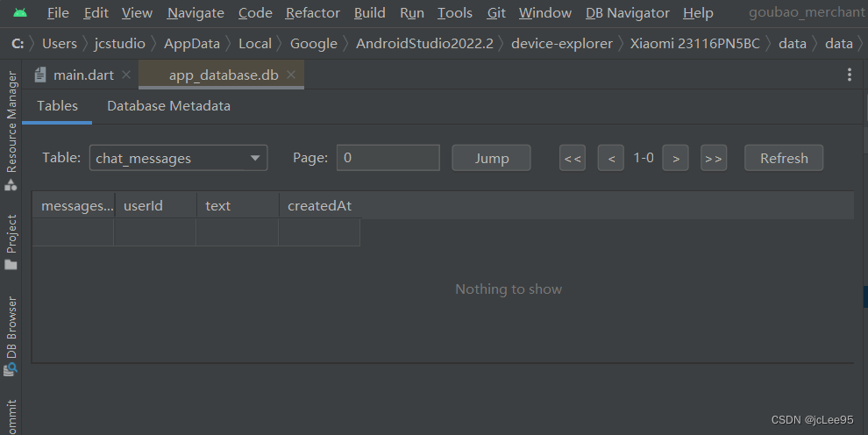The height and width of the screenshot is (435, 868).
Task: Click the jcstudio breadcrumb segment
Action: point(120,43)
